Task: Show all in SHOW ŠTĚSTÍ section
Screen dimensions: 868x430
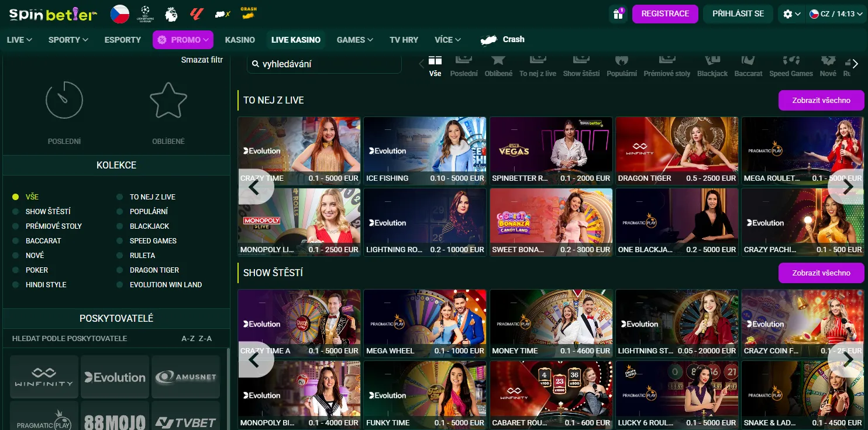Action: (821, 273)
